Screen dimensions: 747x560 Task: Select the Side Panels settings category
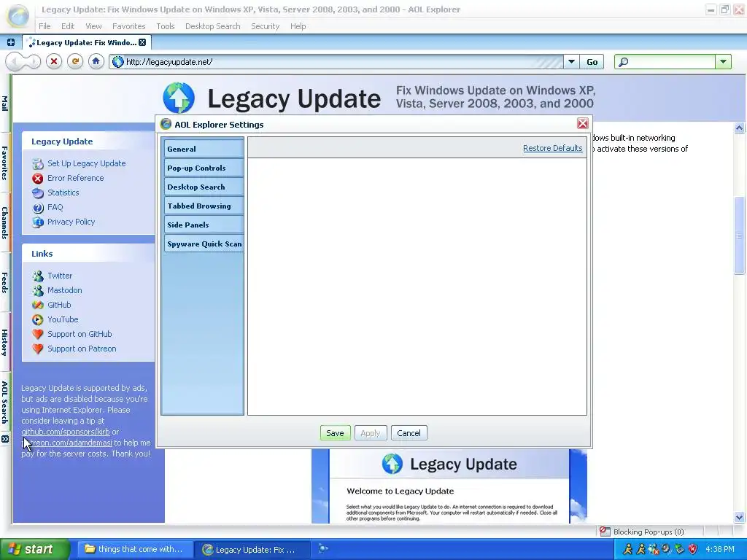pyautogui.click(x=204, y=225)
